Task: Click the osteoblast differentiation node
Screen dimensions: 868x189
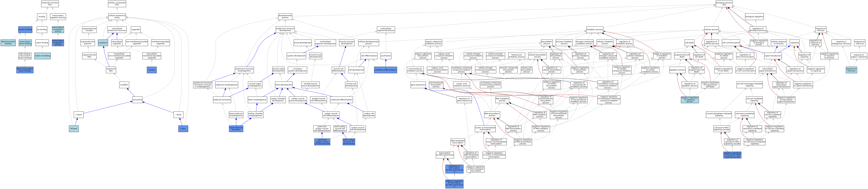Action: pos(385,70)
